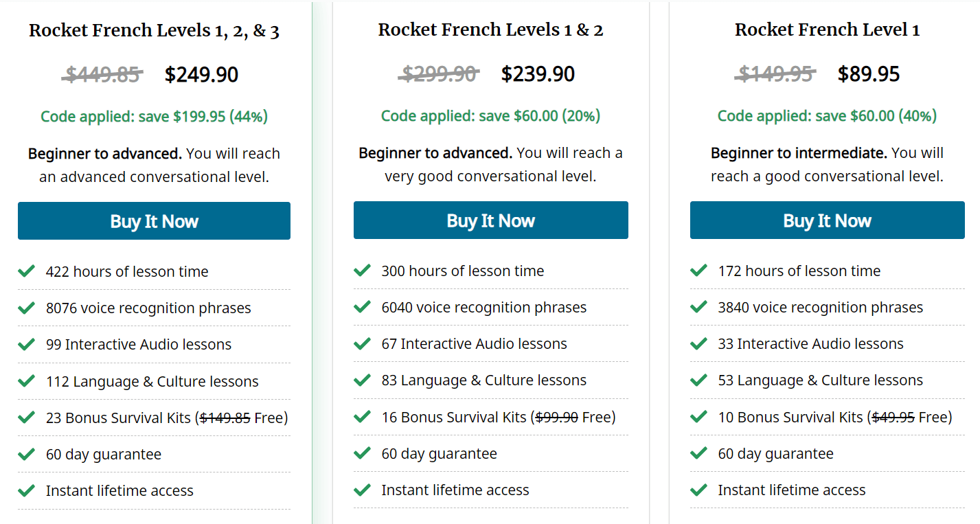Click the checkmark beside 16 Bonus Survival Kits
Viewport: 980px width, 524px height.
coord(362,415)
